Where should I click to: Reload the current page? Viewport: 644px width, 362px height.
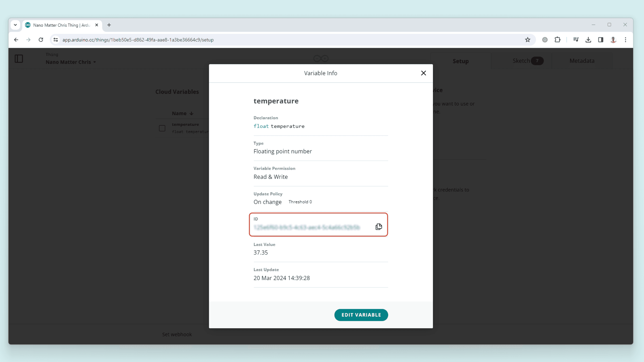click(x=41, y=40)
